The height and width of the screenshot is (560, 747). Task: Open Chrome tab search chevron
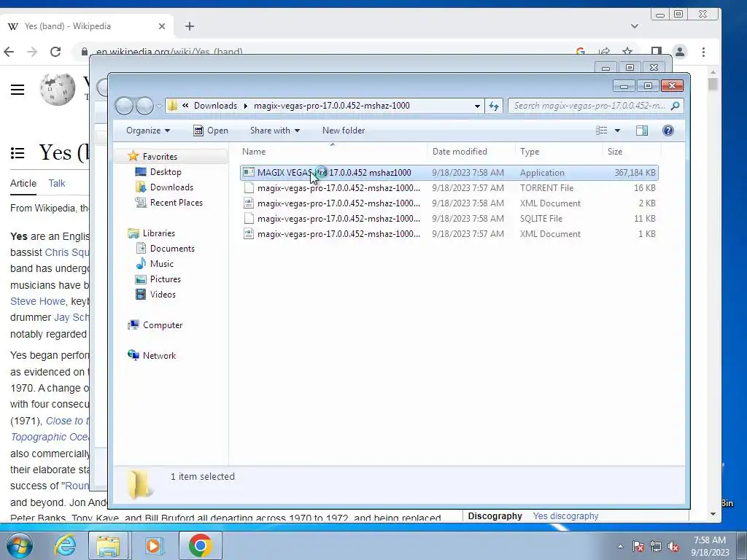coord(635,26)
